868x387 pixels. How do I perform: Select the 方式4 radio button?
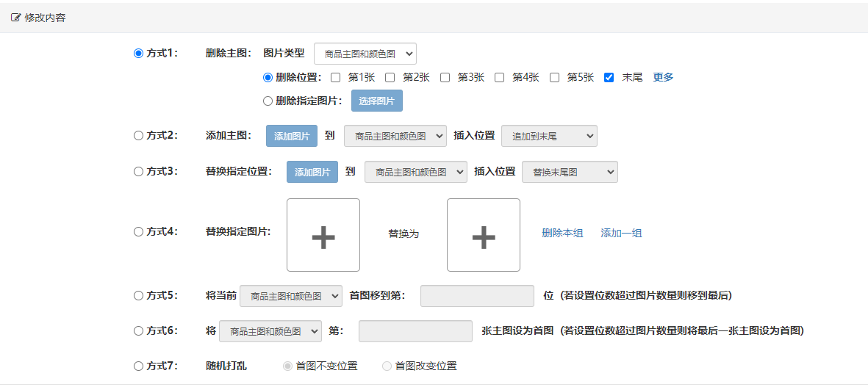coord(138,231)
